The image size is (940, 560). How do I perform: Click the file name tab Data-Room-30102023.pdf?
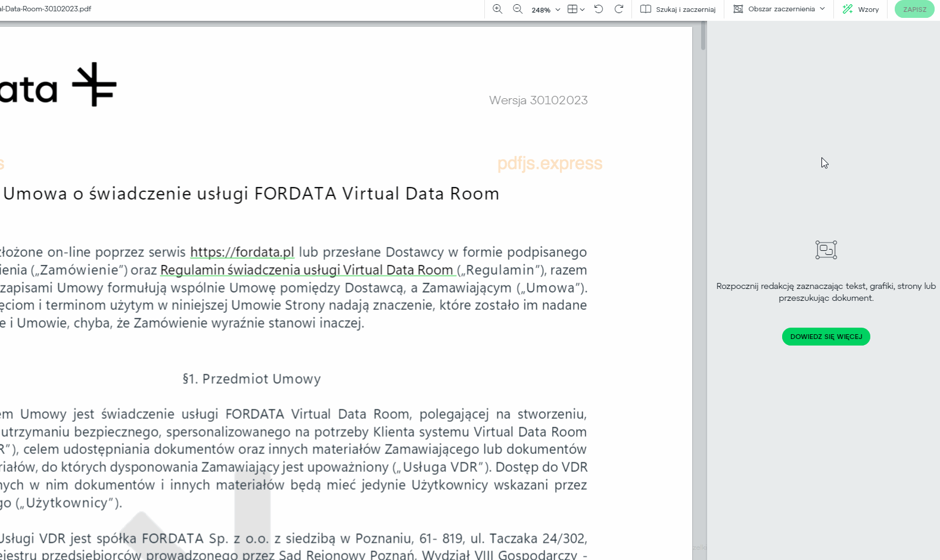[46, 9]
